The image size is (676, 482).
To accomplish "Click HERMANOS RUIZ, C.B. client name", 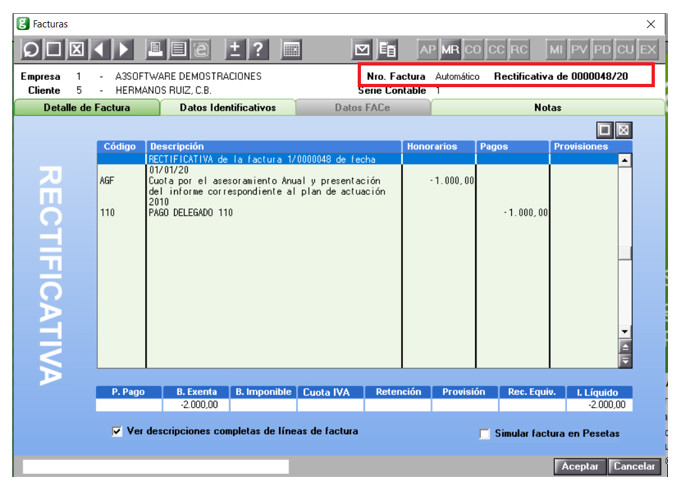I will (x=163, y=91).
